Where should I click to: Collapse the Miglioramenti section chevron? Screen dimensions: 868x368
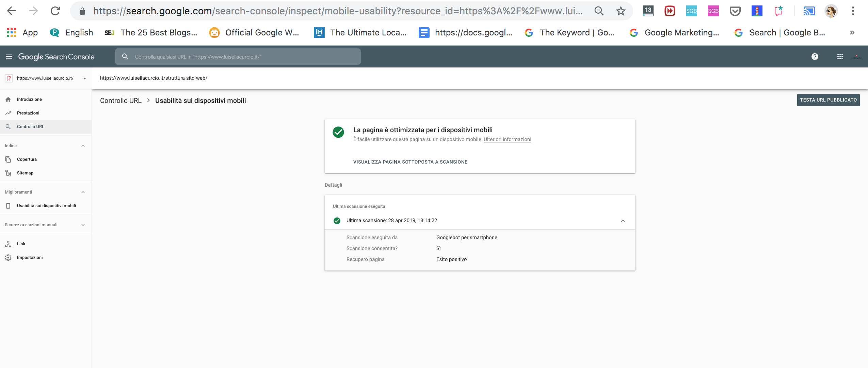point(83,192)
